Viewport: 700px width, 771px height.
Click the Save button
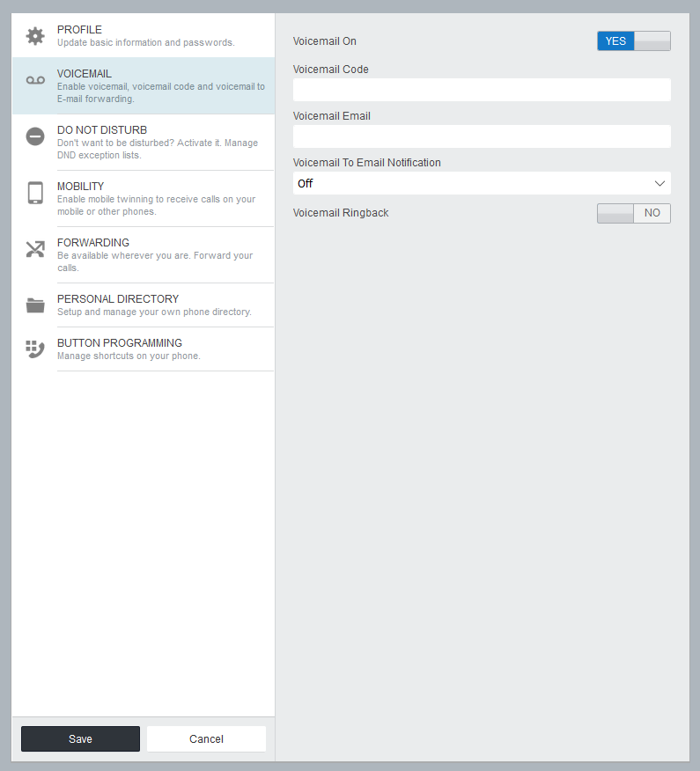point(80,738)
